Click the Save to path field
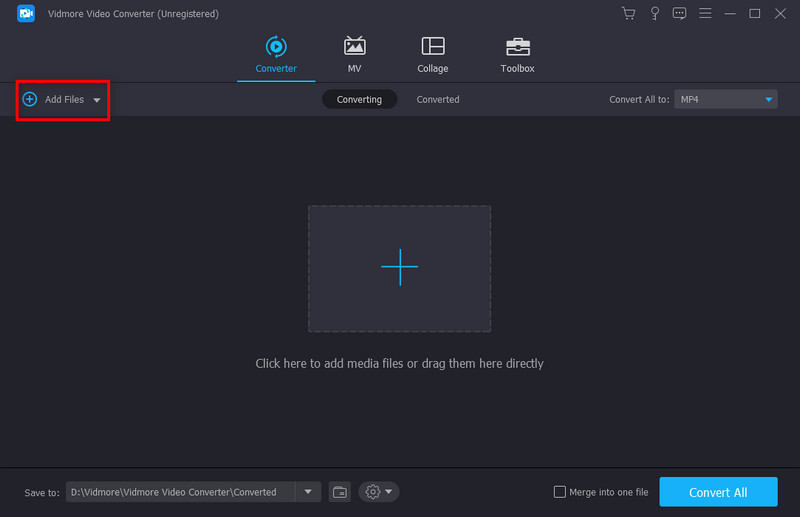800x517 pixels. tap(180, 492)
